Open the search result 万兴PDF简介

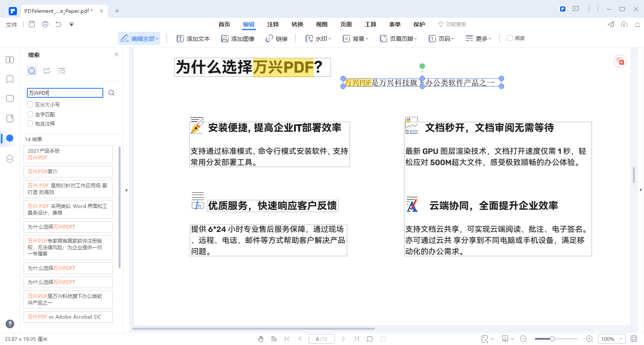click(x=68, y=171)
